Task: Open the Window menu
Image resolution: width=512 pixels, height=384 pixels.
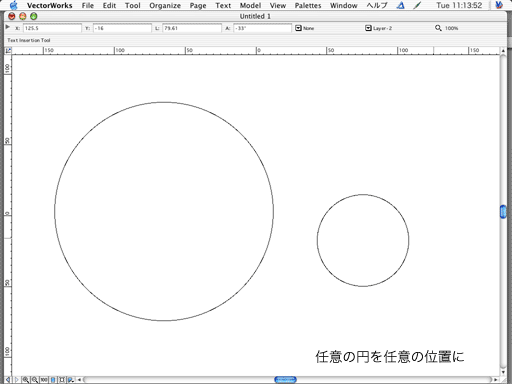Action: pyautogui.click(x=344, y=6)
